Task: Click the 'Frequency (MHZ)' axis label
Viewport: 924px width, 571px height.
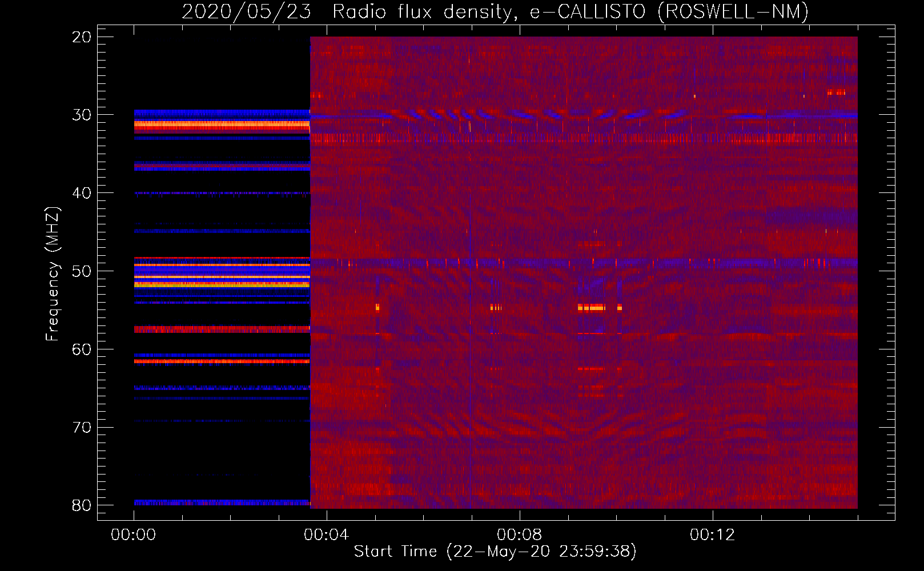Action: pyautogui.click(x=53, y=274)
